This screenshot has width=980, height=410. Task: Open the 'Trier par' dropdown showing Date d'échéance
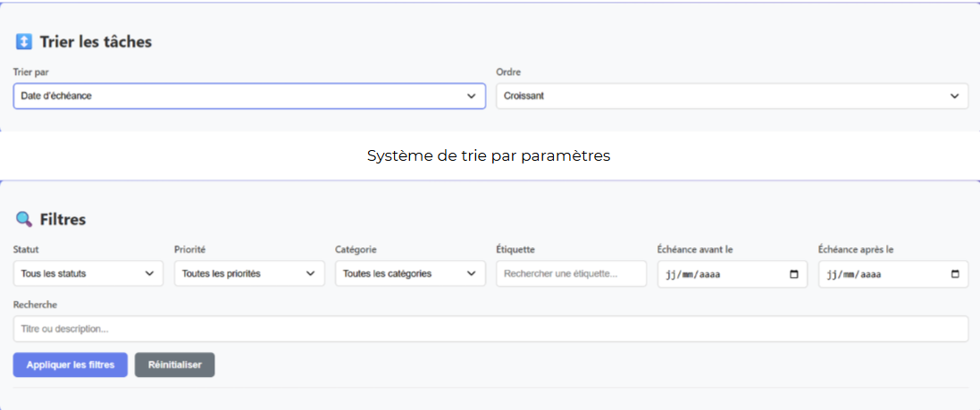click(x=249, y=96)
